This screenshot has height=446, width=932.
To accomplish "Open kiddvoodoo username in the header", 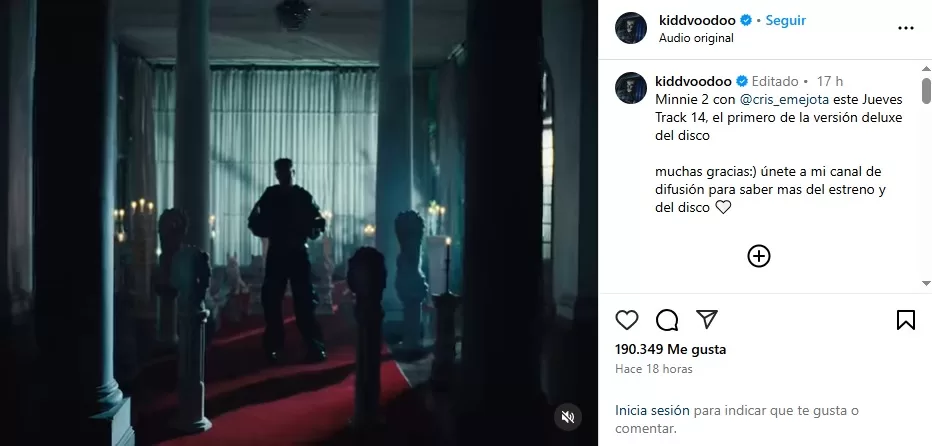I will point(698,20).
